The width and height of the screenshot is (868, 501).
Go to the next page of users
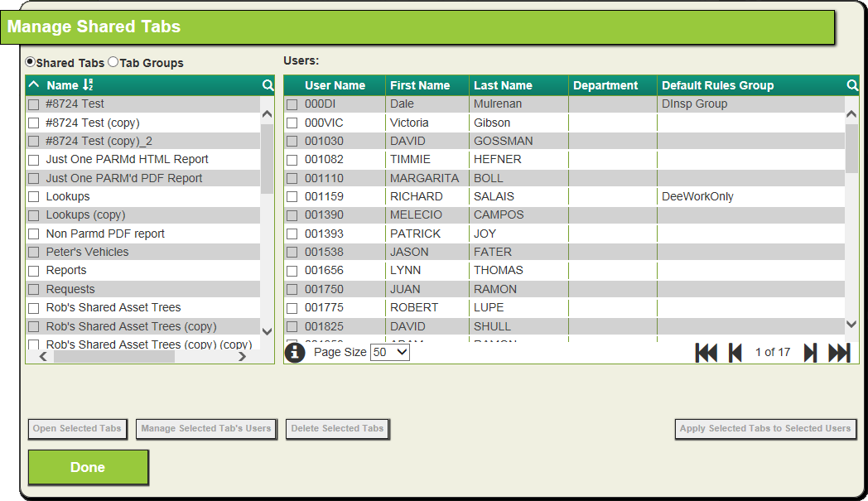click(x=810, y=353)
